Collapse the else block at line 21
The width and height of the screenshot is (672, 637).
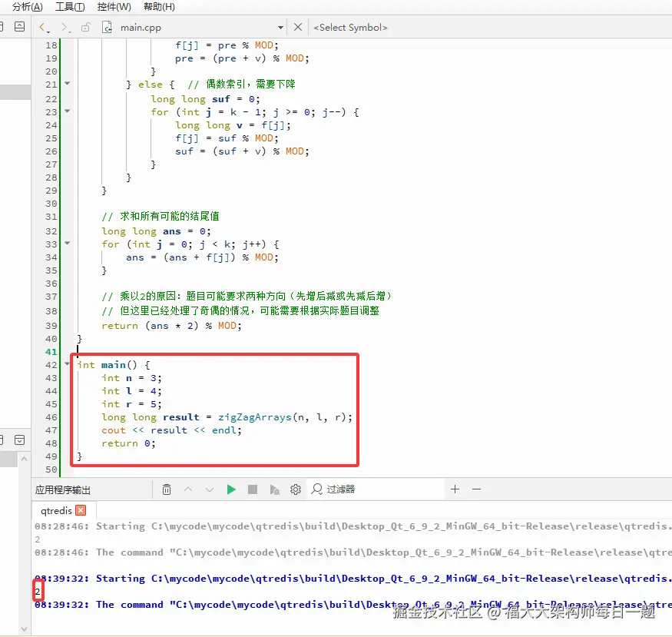tap(68, 84)
